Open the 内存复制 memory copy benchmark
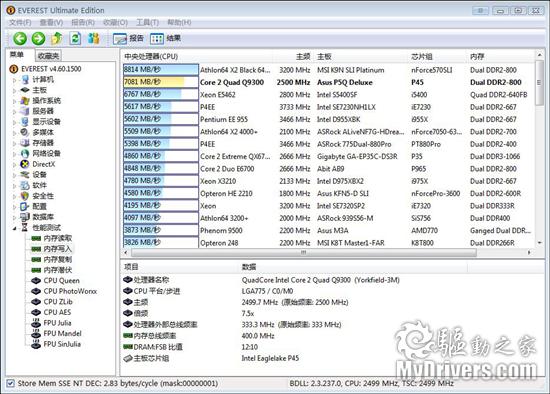The width and height of the screenshot is (550, 394). click(x=52, y=259)
